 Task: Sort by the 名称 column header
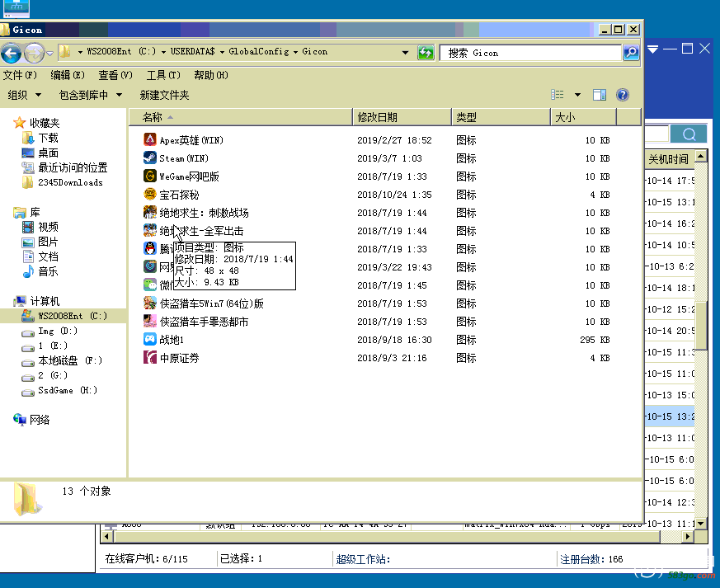coord(241,117)
